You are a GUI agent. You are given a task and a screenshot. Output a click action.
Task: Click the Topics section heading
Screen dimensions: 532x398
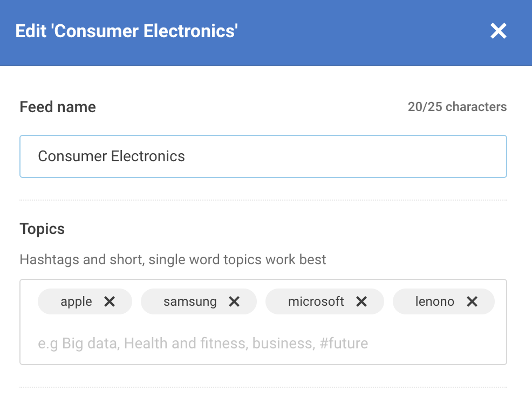(x=42, y=229)
